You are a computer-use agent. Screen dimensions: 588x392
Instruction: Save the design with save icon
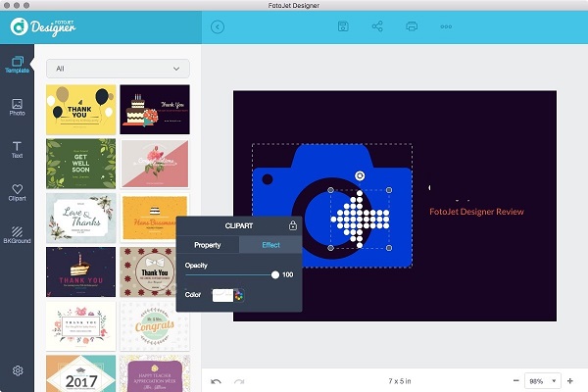(x=343, y=26)
